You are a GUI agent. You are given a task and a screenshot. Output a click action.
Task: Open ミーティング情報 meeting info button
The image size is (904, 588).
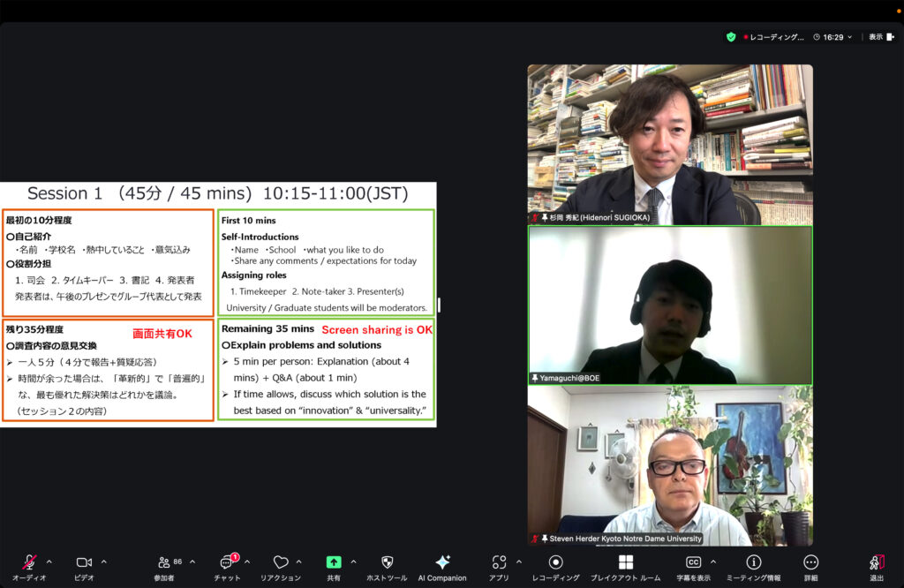(x=753, y=562)
